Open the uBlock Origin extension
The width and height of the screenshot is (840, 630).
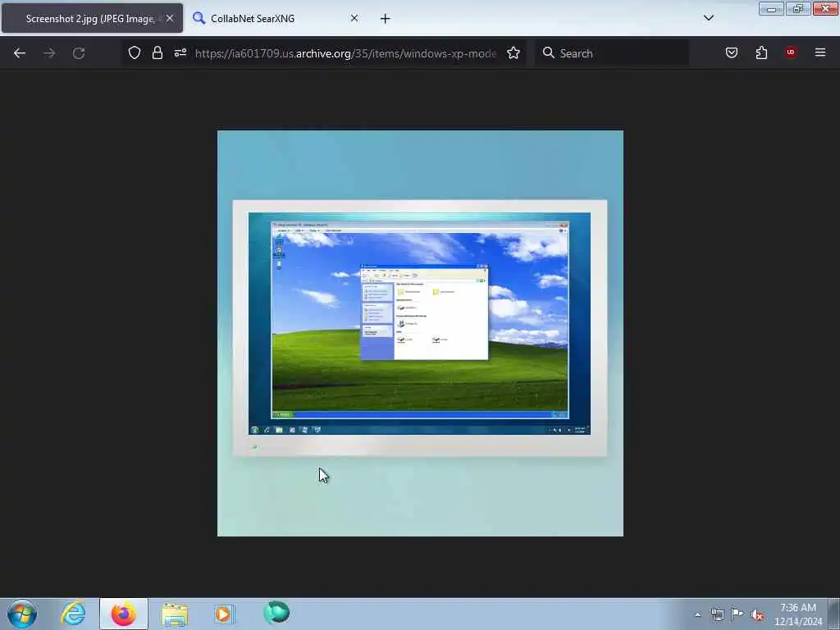791,52
